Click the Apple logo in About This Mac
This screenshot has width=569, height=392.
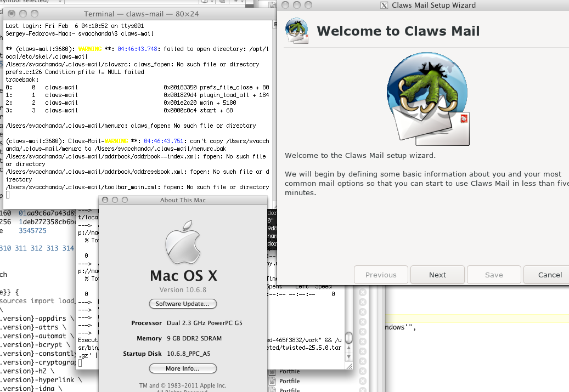183,242
